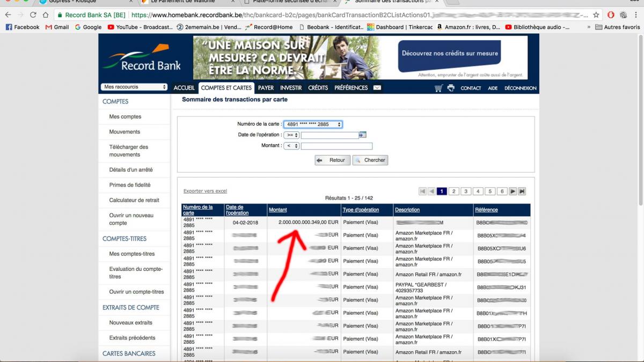Open the Opera-style red extension icon

coord(611,15)
